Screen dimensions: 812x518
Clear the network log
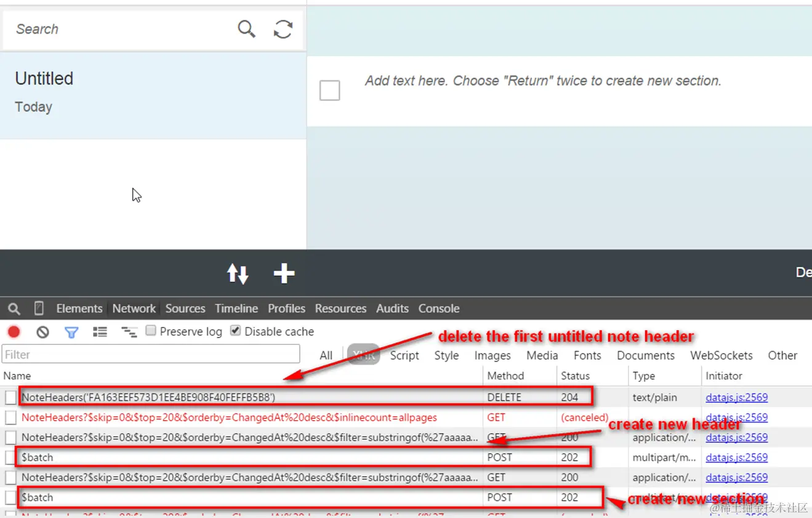(x=42, y=332)
